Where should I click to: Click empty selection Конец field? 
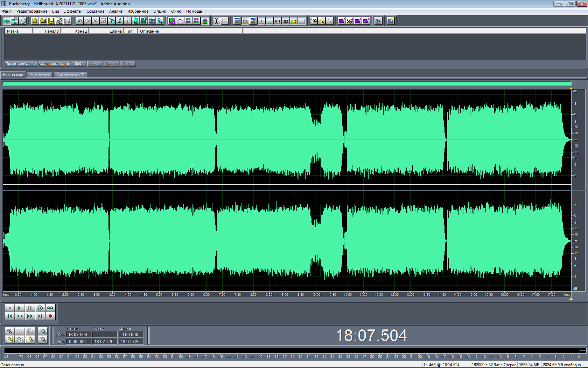coord(105,335)
